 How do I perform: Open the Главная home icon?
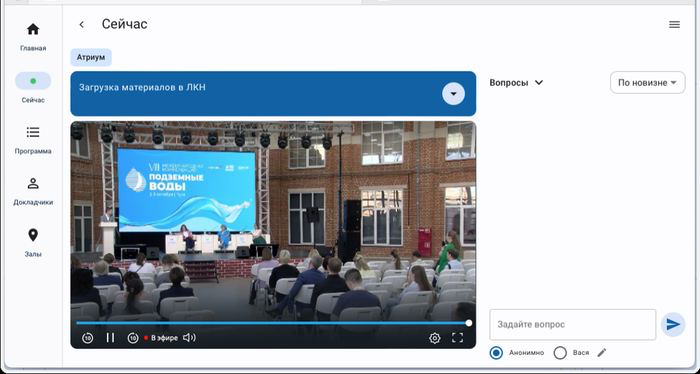pyautogui.click(x=33, y=29)
